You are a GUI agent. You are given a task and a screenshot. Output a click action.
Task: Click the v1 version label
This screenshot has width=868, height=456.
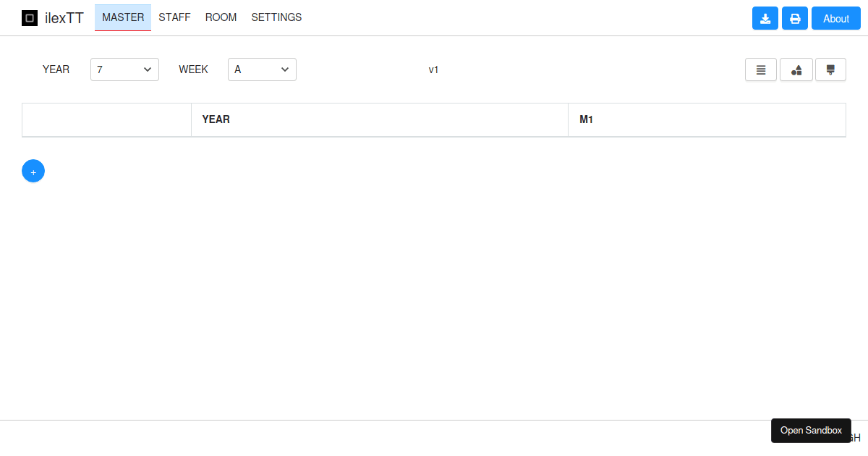433,69
